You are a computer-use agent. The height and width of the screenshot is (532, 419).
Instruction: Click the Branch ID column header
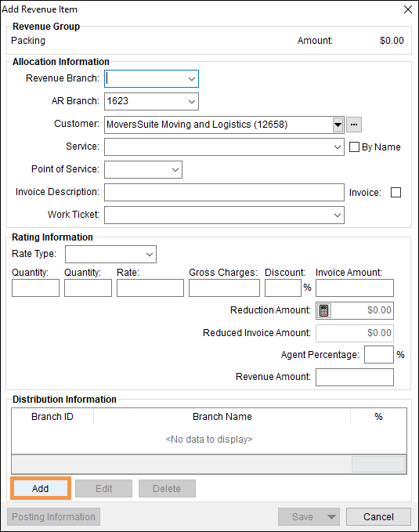[52, 416]
